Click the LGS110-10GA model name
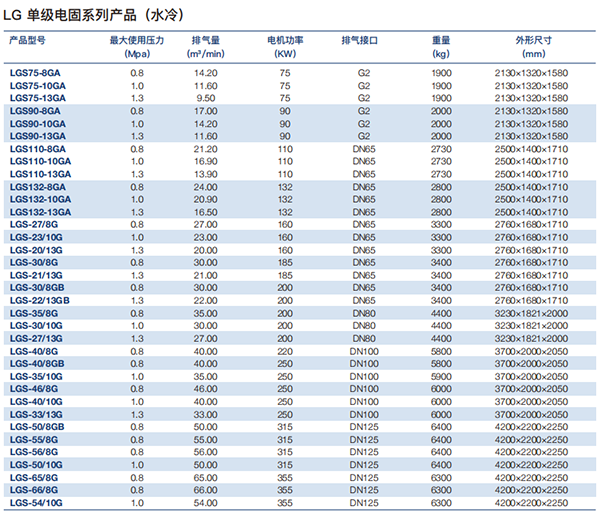The width and height of the screenshot is (600, 519). point(40,161)
